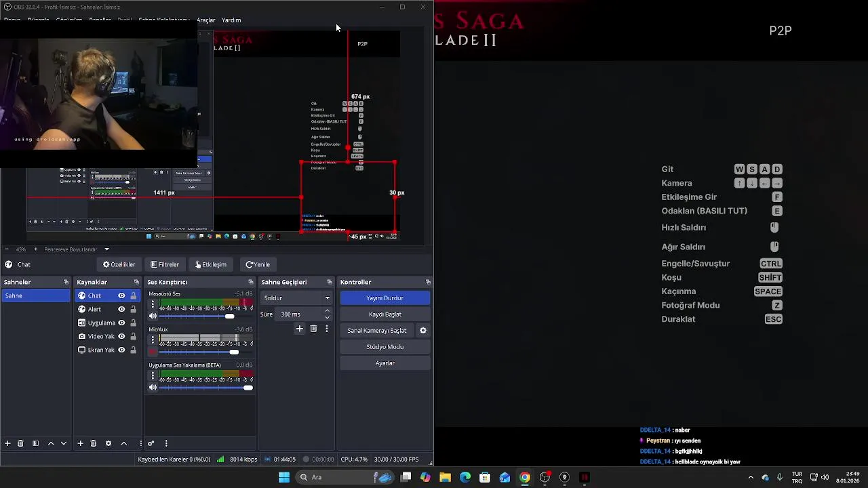Pop out the Sahne Geçişleri dock

(x=330, y=282)
